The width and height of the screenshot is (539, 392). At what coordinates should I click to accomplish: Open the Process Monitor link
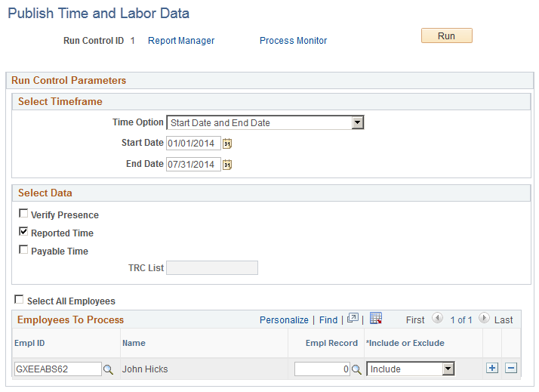coord(293,41)
